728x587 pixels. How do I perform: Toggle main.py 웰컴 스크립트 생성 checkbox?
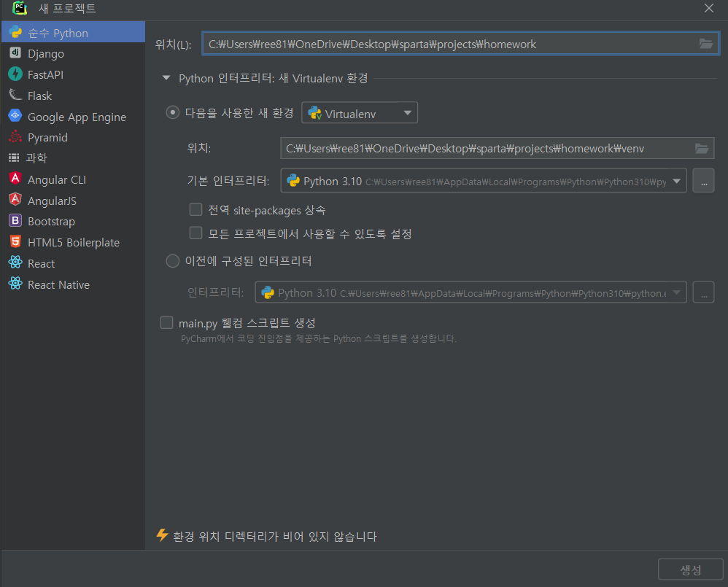tap(166, 322)
